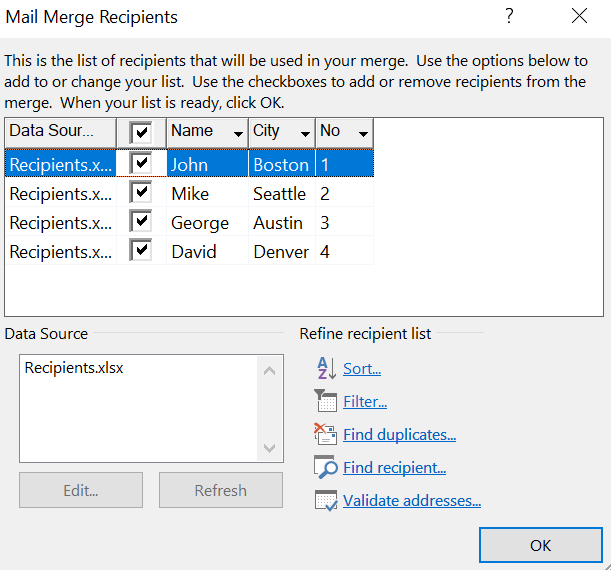Viewport: 611px width, 570px height.
Task: Select Recipients.xlsx in Data Source list
Action: (x=74, y=368)
